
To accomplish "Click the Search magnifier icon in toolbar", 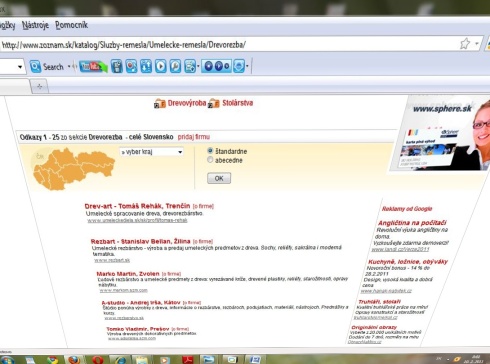I will pos(35,67).
